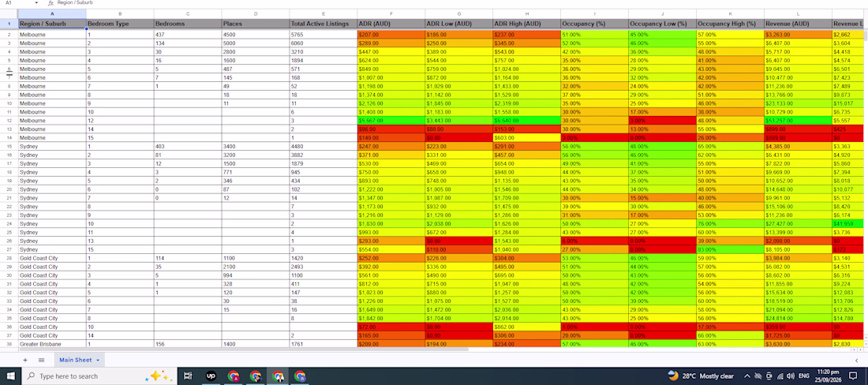Select cell with value 437
Screen dimensions: 868x385
[188, 34]
